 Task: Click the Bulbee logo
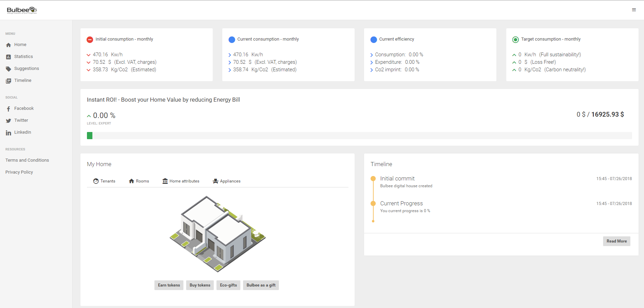pyautogui.click(x=22, y=10)
